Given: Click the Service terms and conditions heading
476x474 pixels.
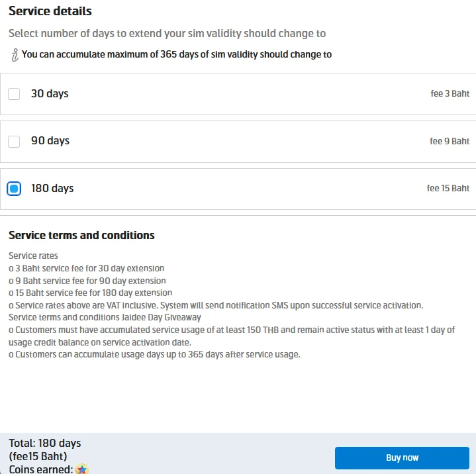Looking at the screenshot, I should point(81,235).
